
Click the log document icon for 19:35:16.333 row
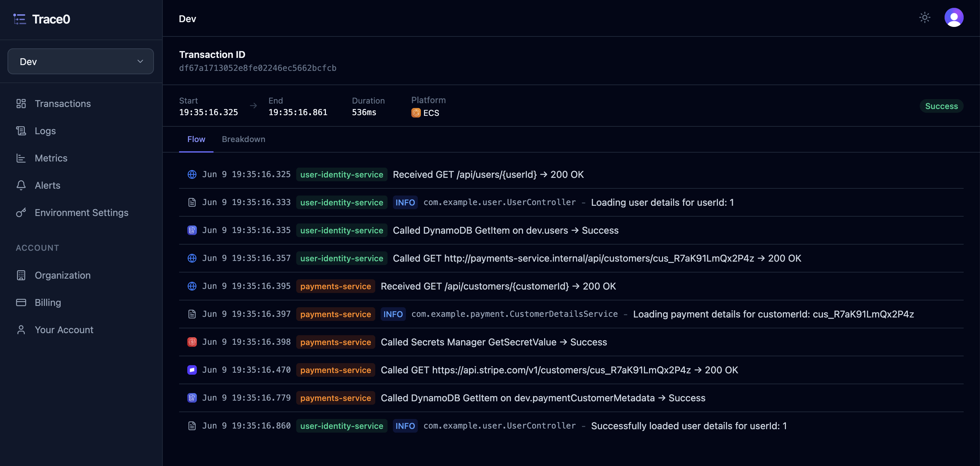click(192, 203)
